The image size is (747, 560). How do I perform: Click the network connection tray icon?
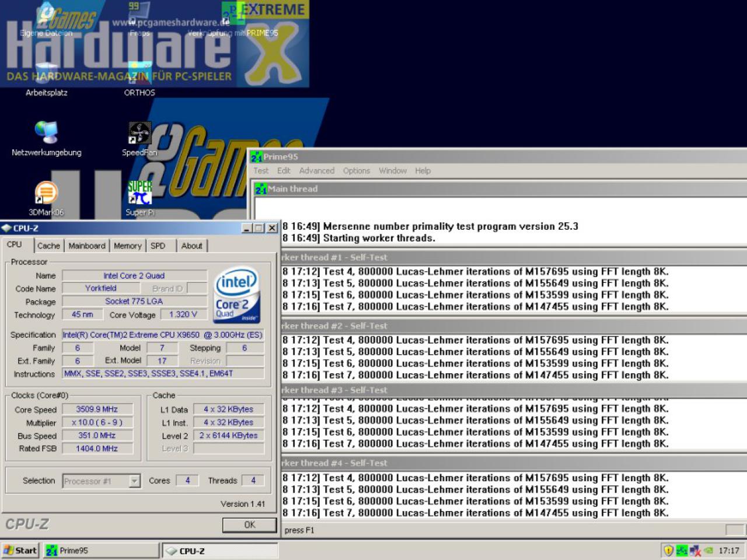694,550
